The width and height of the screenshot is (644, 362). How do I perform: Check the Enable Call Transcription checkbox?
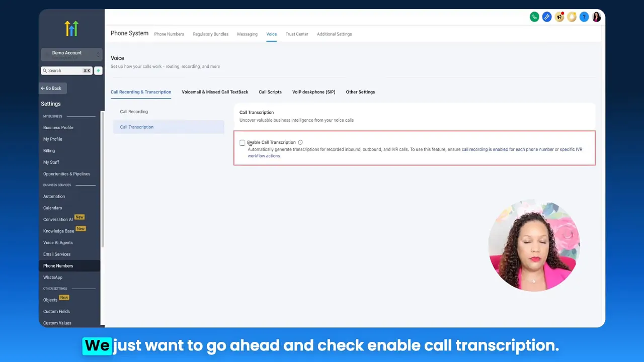click(x=242, y=143)
